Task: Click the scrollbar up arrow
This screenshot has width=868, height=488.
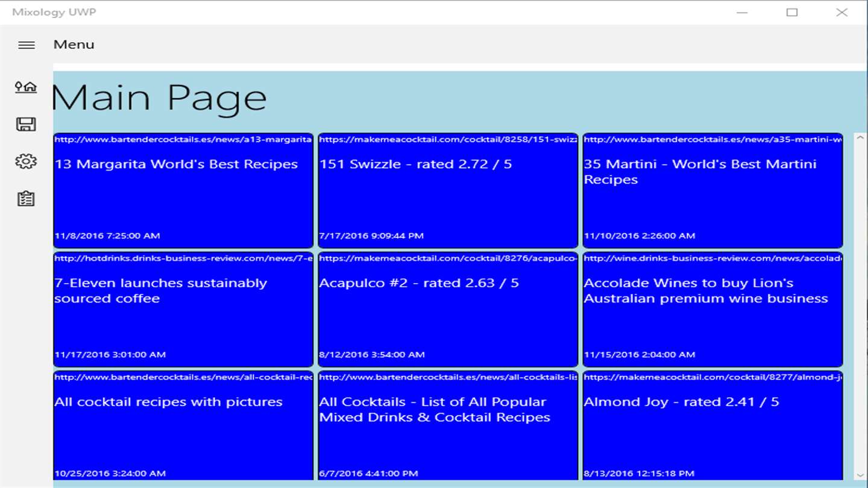Action: [860, 138]
